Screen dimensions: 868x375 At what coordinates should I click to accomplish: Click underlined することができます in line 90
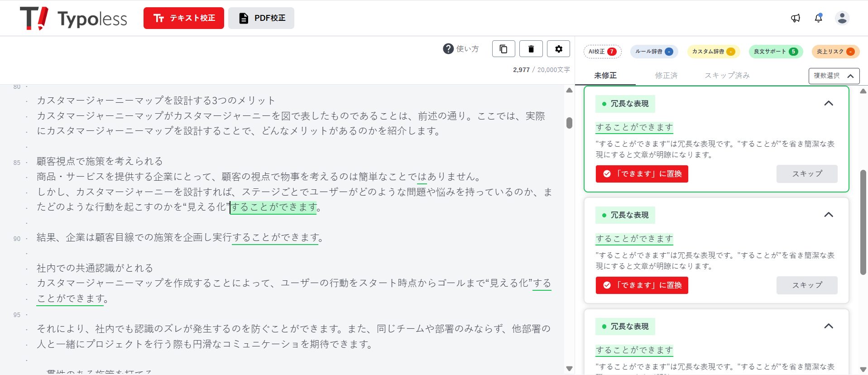pyautogui.click(x=275, y=238)
